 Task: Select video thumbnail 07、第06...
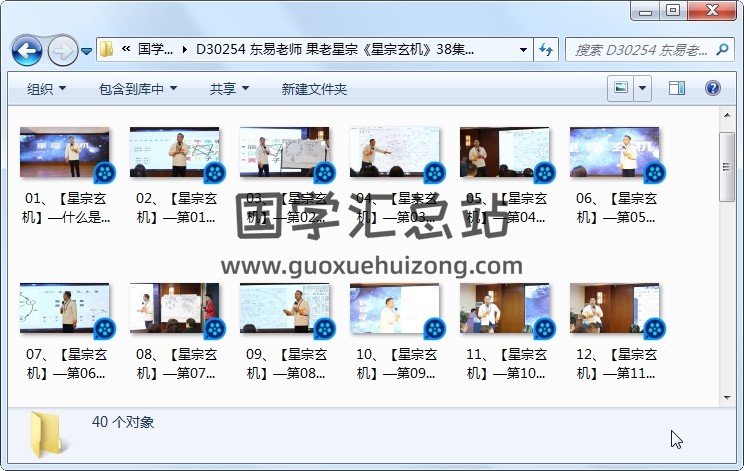coord(65,309)
